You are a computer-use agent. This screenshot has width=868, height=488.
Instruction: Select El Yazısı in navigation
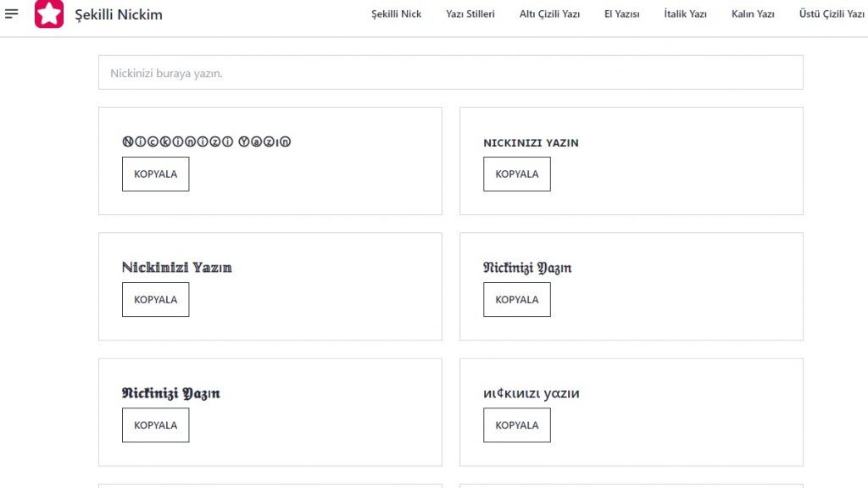pyautogui.click(x=621, y=14)
